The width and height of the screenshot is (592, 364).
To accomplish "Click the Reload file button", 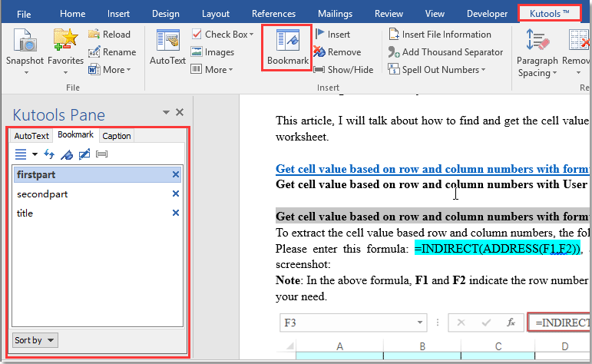I will coord(109,35).
